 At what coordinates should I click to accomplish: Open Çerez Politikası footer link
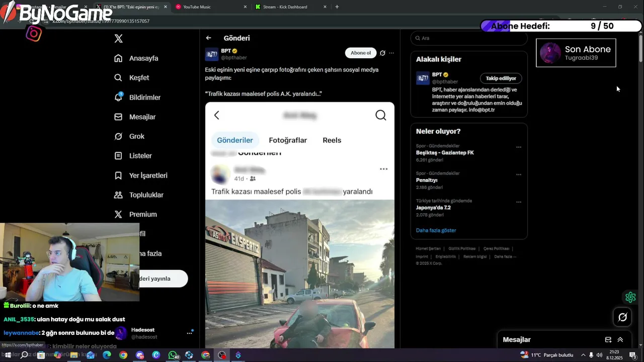pos(496,248)
